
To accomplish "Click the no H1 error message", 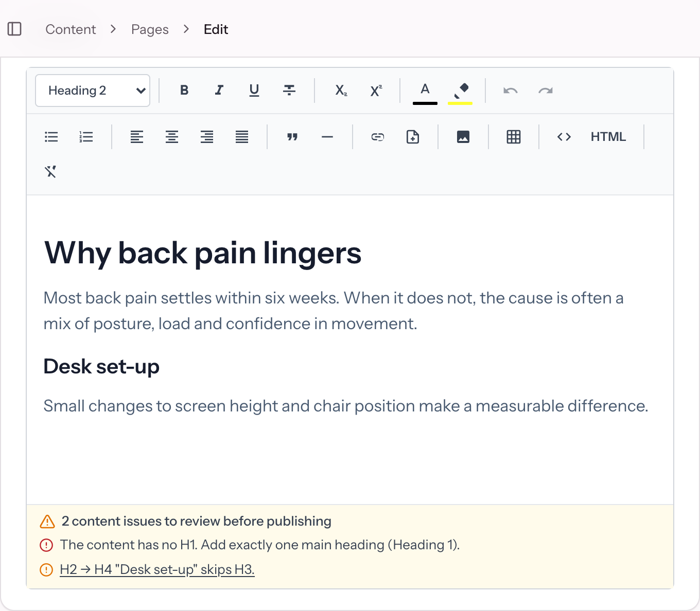I will point(260,545).
